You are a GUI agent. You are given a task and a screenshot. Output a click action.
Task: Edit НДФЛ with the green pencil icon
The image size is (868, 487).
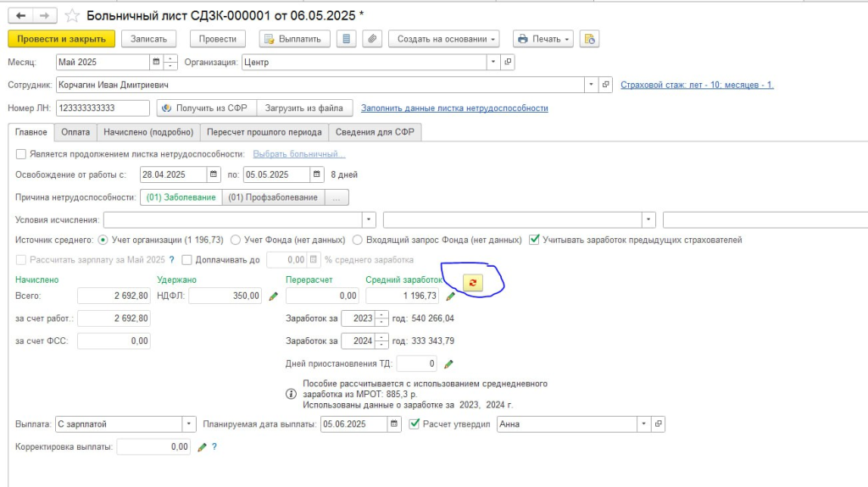point(273,296)
